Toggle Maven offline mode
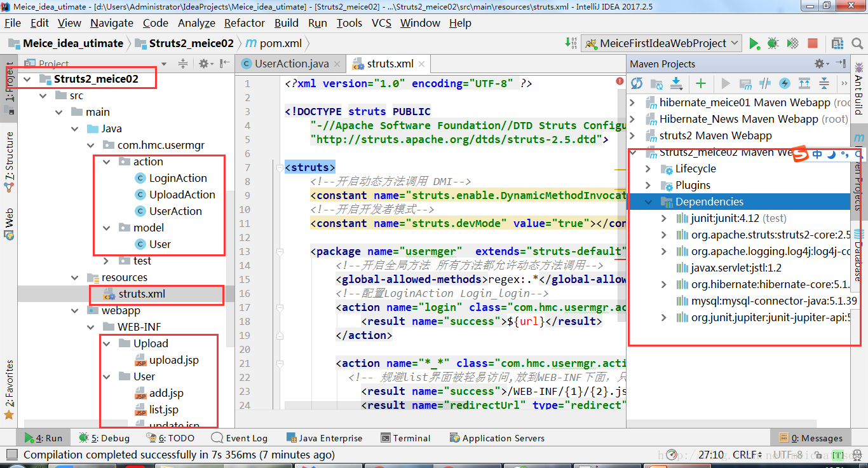868x468 pixels. click(x=765, y=83)
